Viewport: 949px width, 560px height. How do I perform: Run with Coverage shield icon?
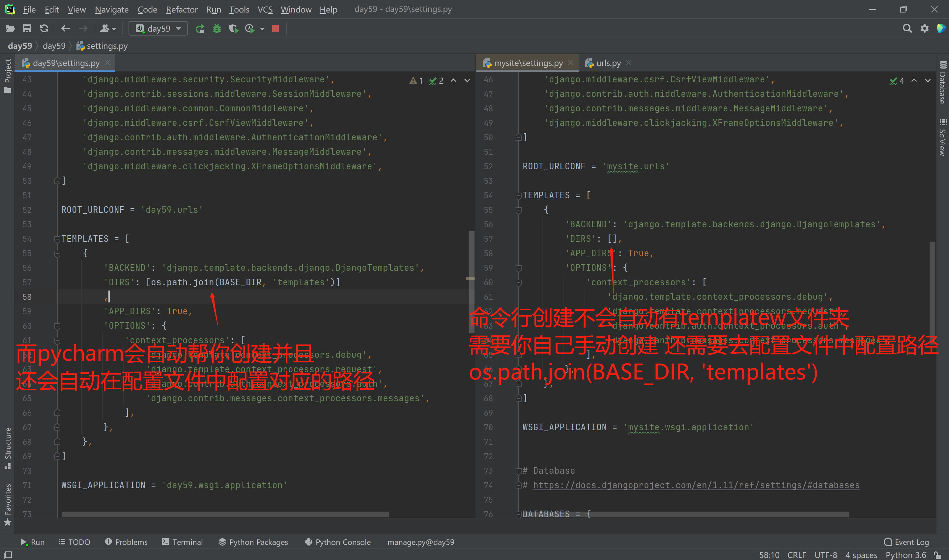[234, 28]
